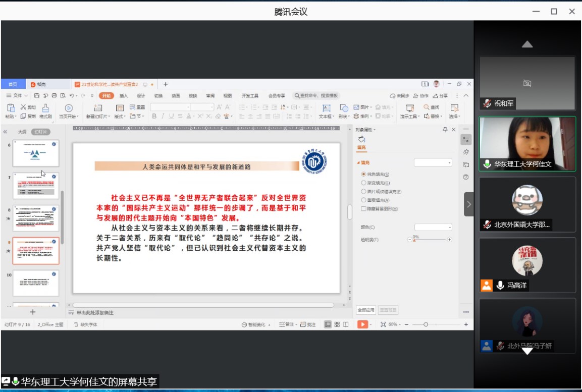The height and width of the screenshot is (392, 582).
Task: Switch to the Design (设计) ribbon tab
Action: (x=141, y=96)
